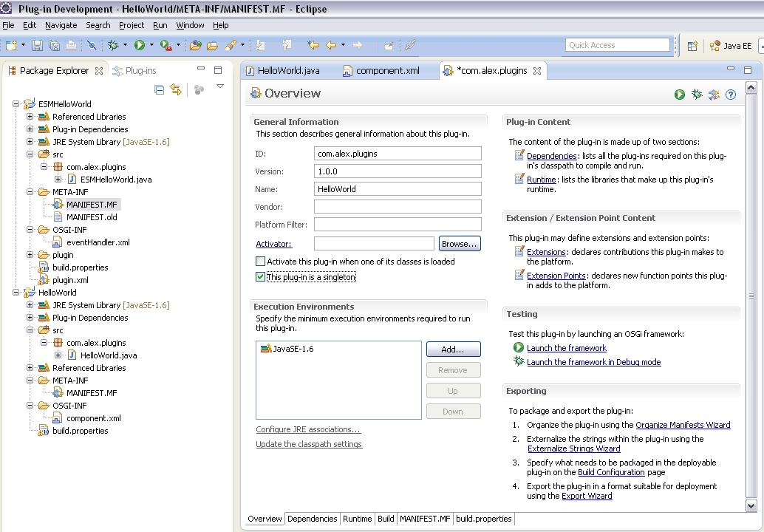Click the Debug bug icon in main toolbar
This screenshot has width=764, height=532.
tap(113, 45)
